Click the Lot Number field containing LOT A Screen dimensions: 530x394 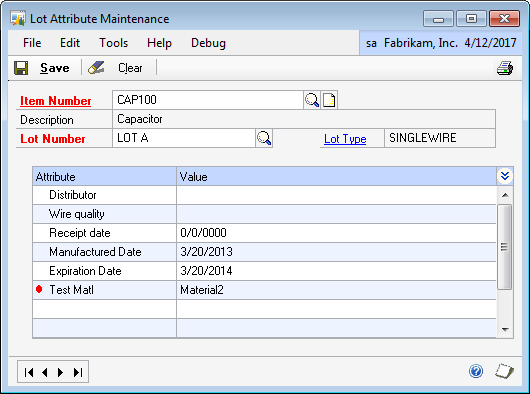tap(184, 138)
